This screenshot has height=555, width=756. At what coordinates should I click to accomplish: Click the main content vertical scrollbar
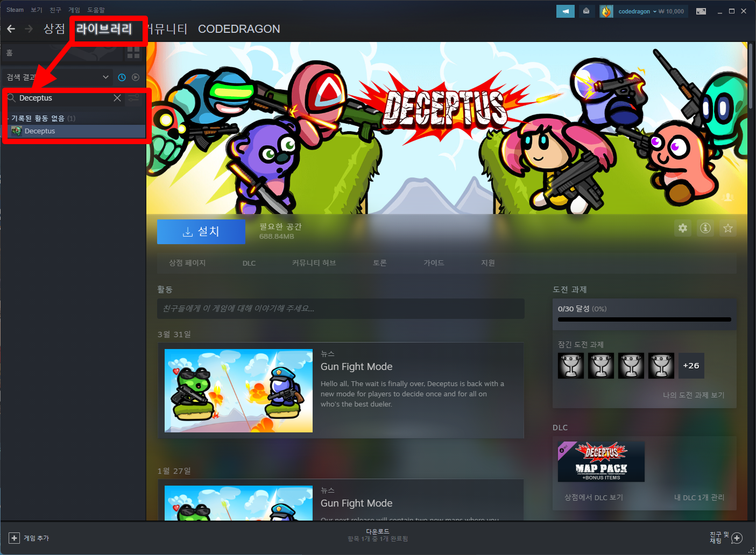pyautogui.click(x=751, y=76)
